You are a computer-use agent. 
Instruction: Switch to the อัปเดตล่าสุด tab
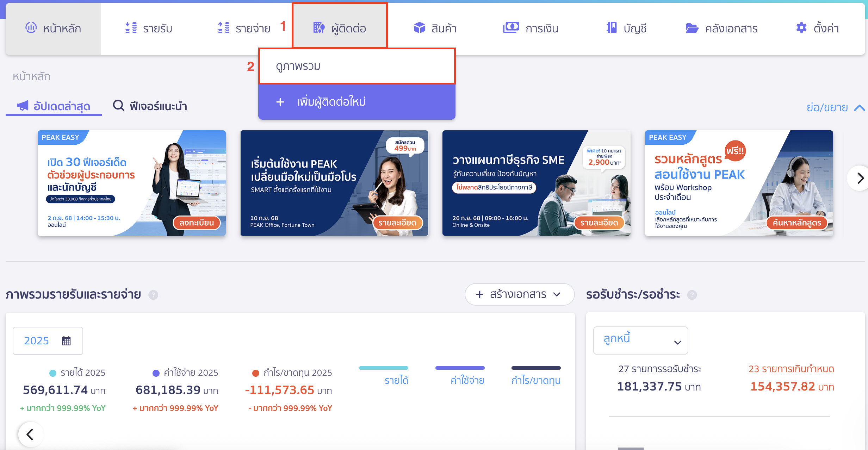tap(54, 106)
